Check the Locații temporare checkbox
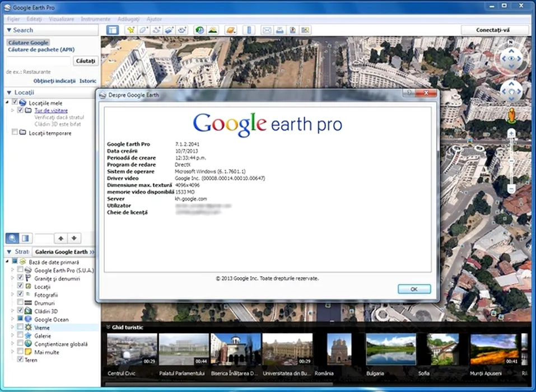 (15, 132)
